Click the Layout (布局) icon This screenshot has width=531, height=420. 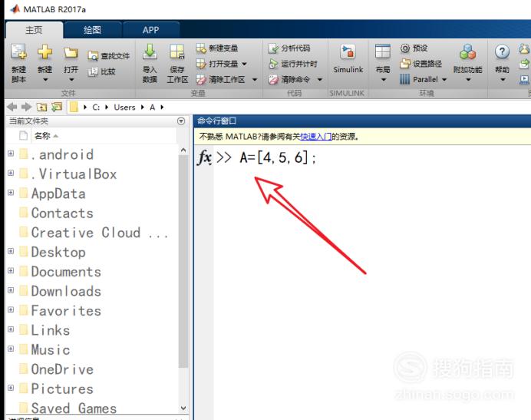(383, 52)
